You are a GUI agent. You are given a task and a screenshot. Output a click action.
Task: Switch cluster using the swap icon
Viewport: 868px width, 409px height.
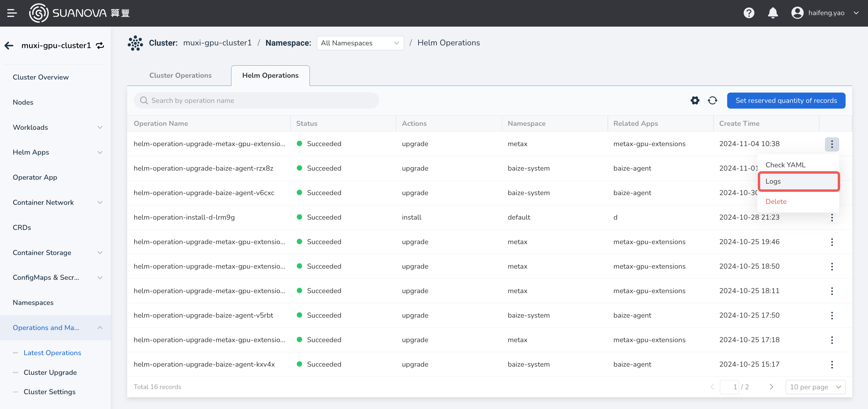pyautogui.click(x=100, y=45)
